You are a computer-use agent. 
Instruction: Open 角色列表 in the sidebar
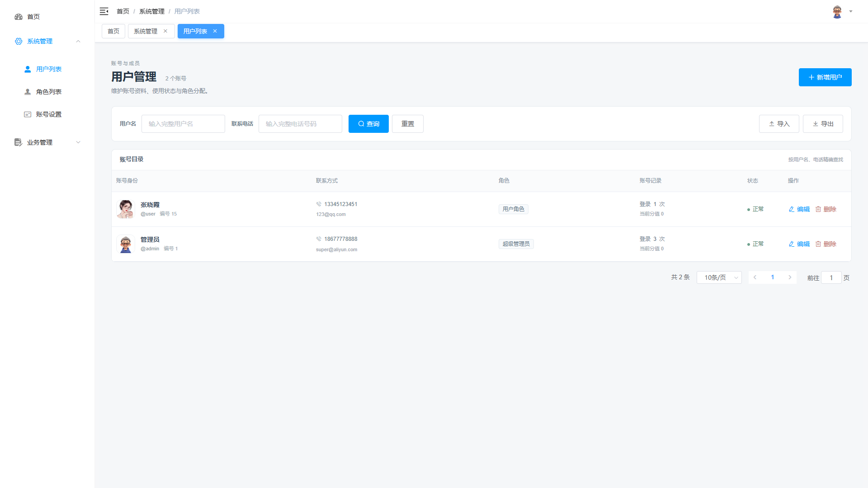[47, 92]
